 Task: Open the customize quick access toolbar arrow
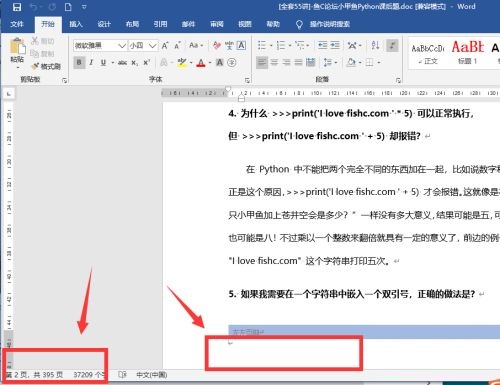pyautogui.click(x=84, y=7)
